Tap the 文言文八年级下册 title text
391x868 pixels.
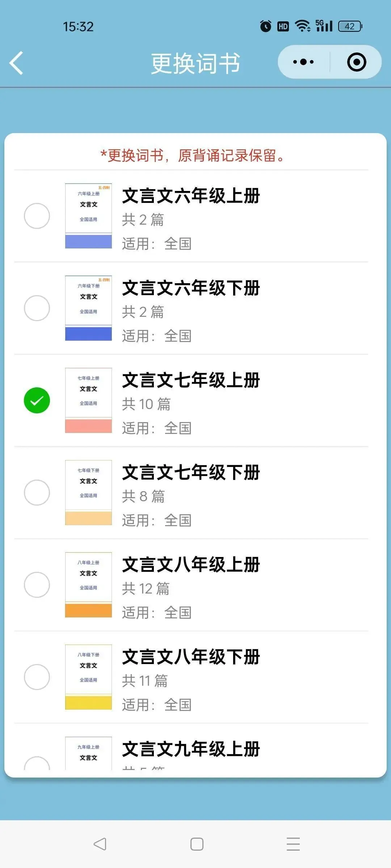point(191,657)
